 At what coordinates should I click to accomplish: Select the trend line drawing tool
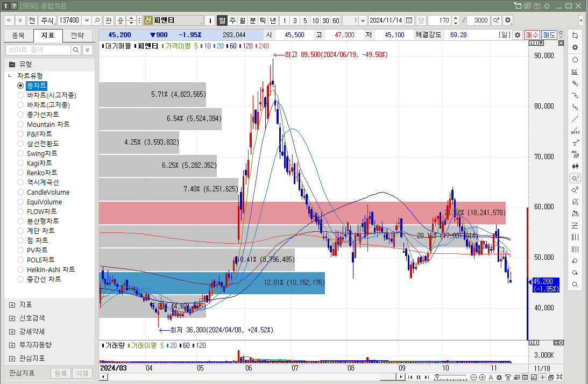coord(575,119)
